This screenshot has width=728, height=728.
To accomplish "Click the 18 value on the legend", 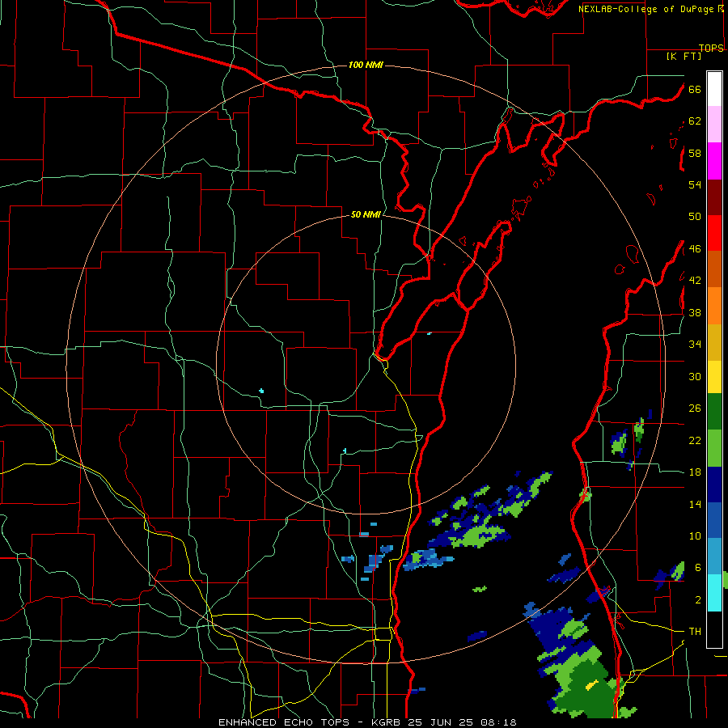I will tap(695, 472).
